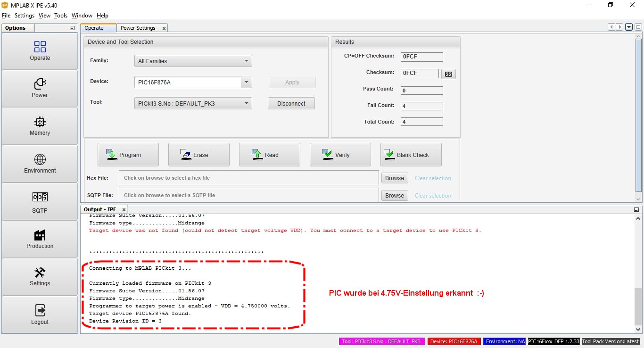Open the Production options panel
This screenshot has height=348, width=644.
tap(40, 239)
